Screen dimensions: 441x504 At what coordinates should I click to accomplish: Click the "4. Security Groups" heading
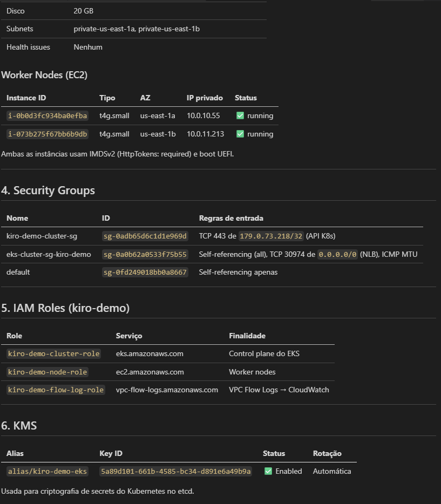pyautogui.click(x=48, y=190)
